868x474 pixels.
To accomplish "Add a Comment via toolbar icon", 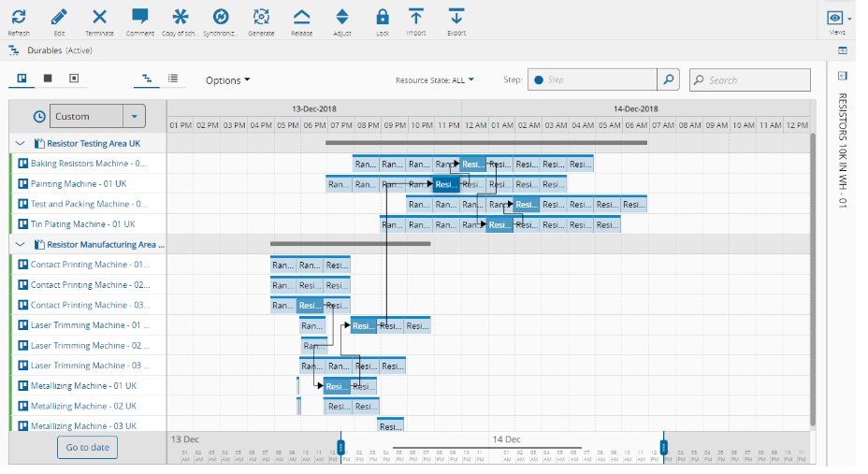I will (x=140, y=17).
